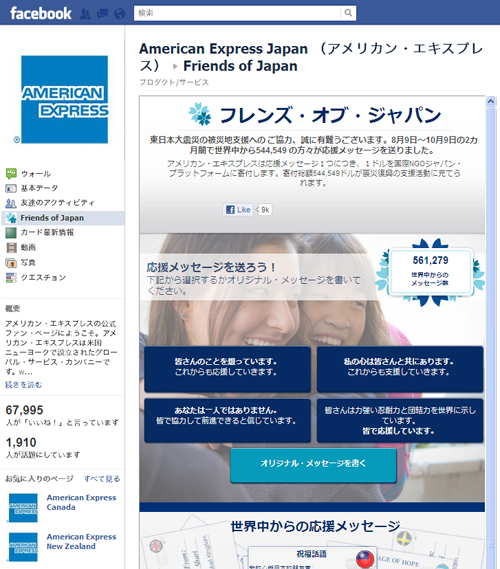Click the Friends of Japan flower icon
Screen dimensions: 500x569
point(11,218)
